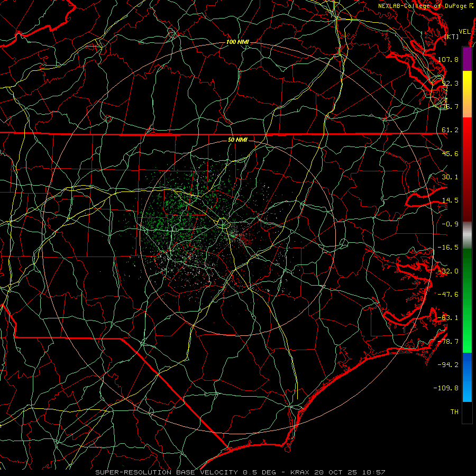Click the 76.7 velocity scale value
476x476 pixels.
point(450,106)
